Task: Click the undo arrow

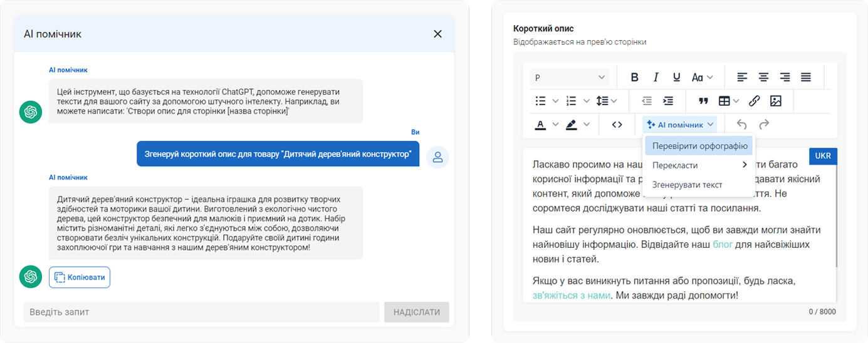Action: click(x=742, y=125)
